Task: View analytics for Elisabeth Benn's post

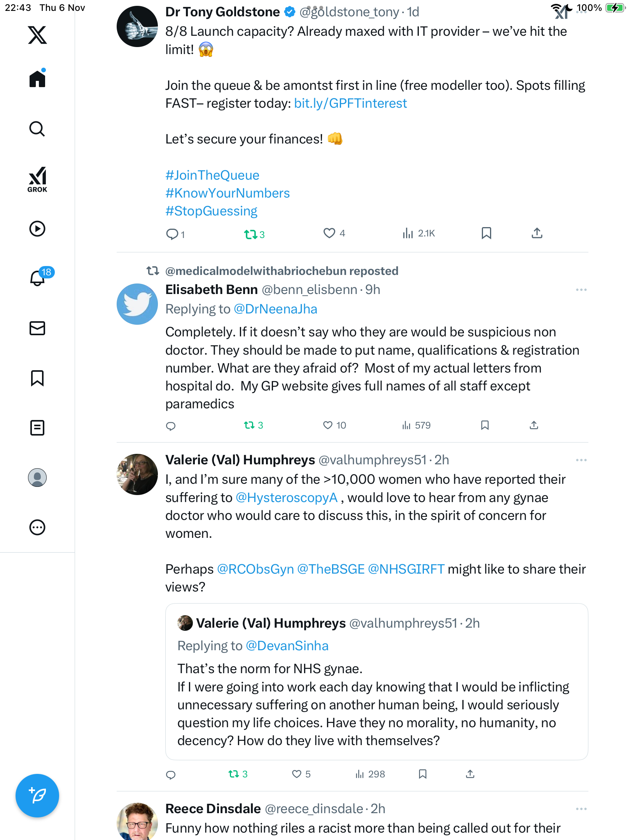Action: 416,425
